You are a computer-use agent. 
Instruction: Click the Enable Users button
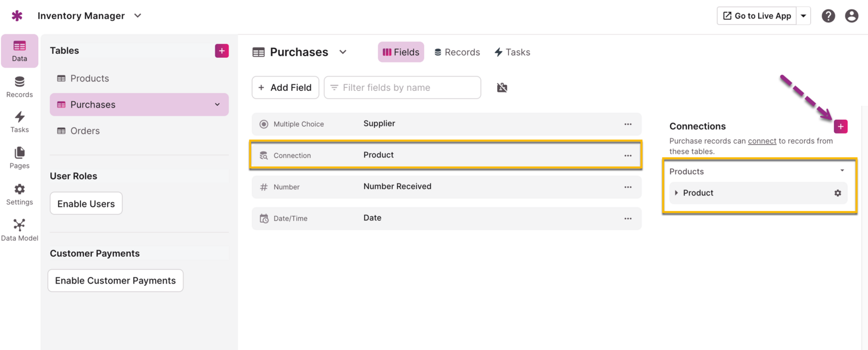coord(86,204)
